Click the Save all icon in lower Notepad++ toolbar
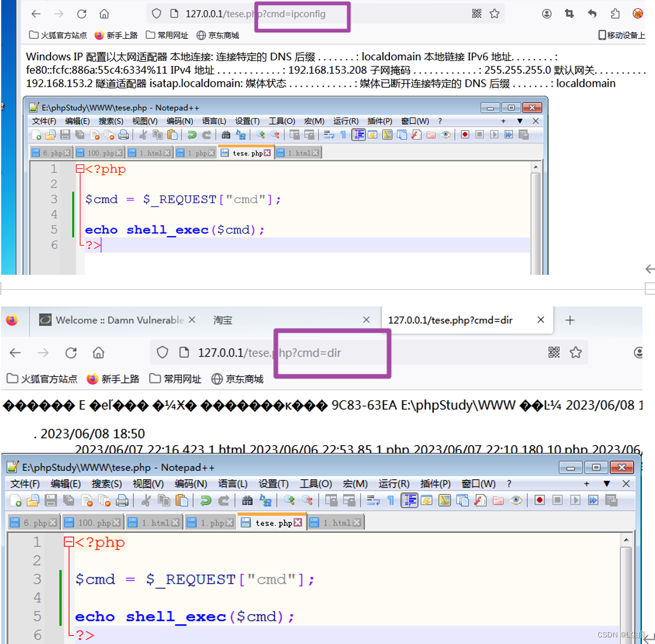Screen dimensions: 655x644 69,500
